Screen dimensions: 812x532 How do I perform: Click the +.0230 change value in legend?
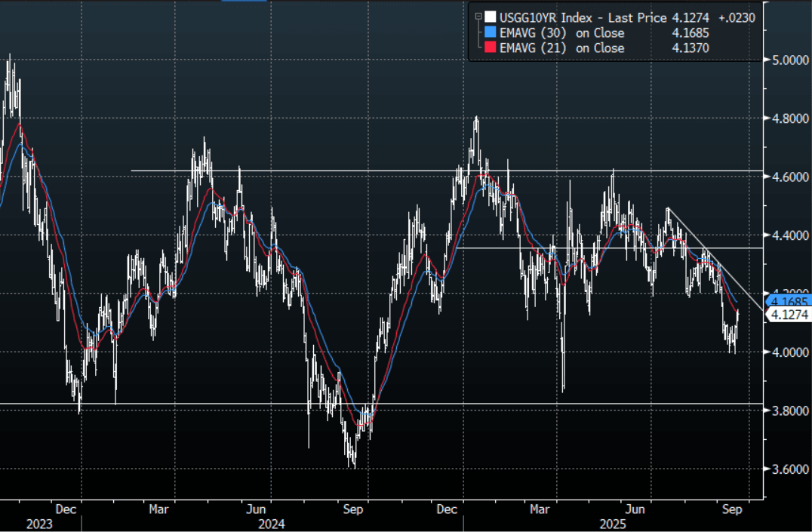pos(731,16)
